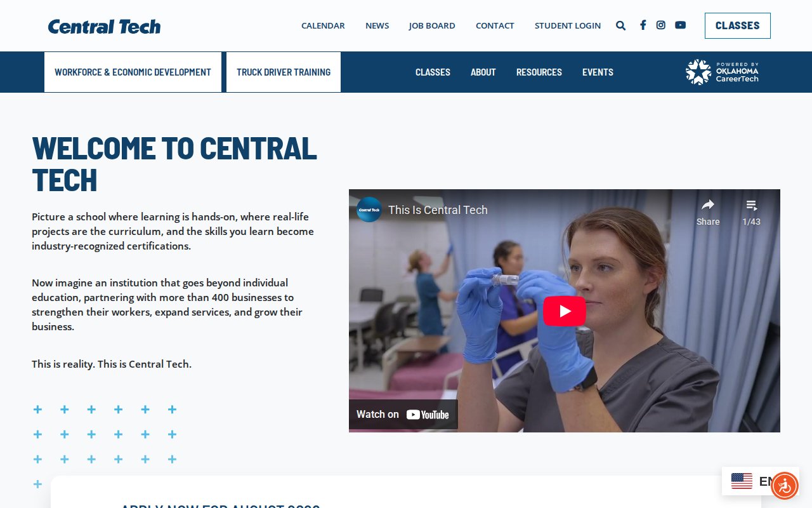Click the Oklahoma CareerTech logo
This screenshot has height=508, width=812.
[722, 72]
